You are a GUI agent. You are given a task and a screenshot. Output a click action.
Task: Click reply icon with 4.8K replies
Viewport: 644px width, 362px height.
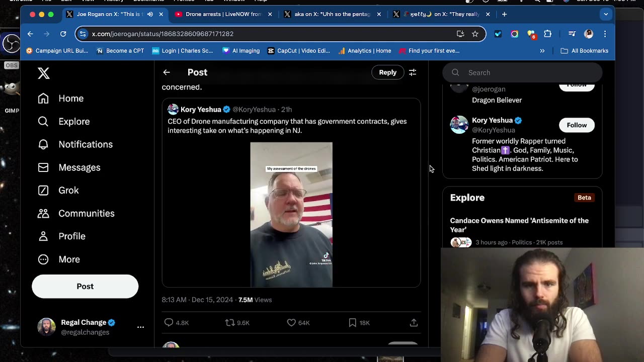coord(176,323)
